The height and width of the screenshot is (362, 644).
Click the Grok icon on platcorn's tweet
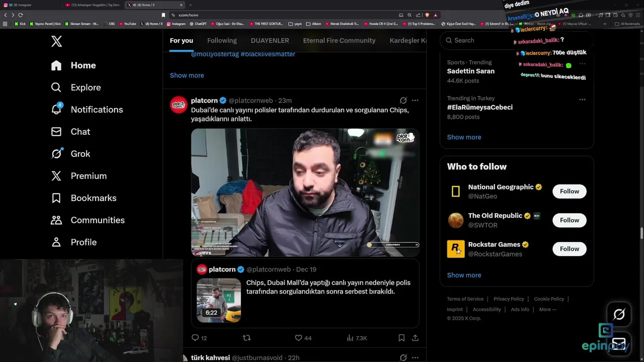coord(403,101)
